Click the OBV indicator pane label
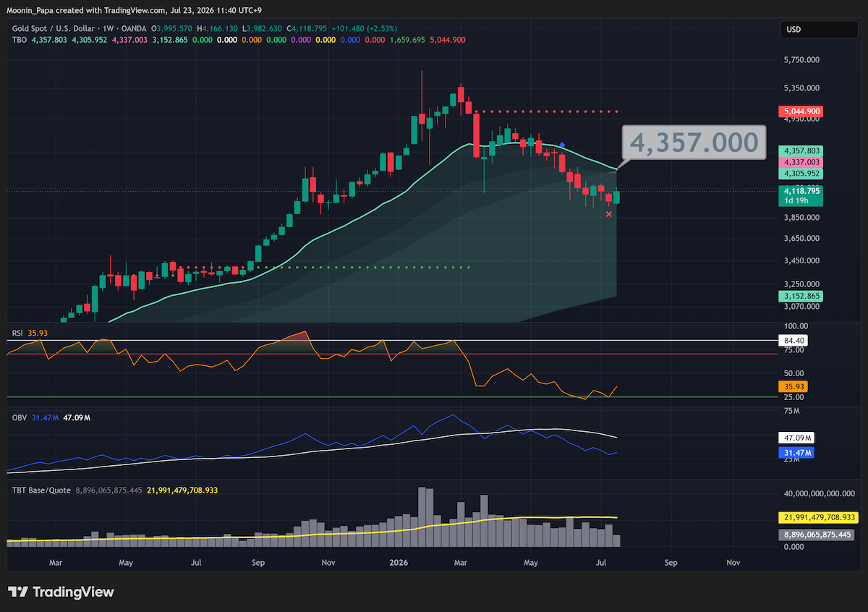The height and width of the screenshot is (612, 868). click(19, 418)
